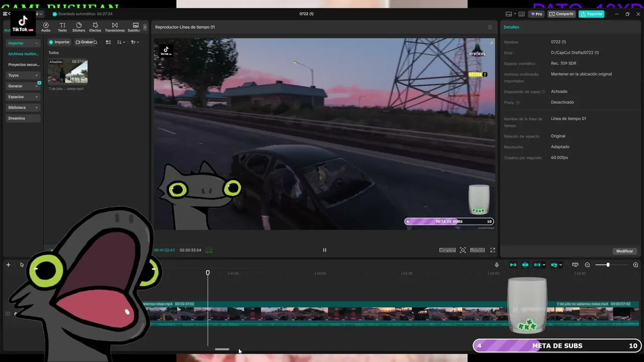Click the Compartir button
The width and height of the screenshot is (644, 362).
(561, 14)
